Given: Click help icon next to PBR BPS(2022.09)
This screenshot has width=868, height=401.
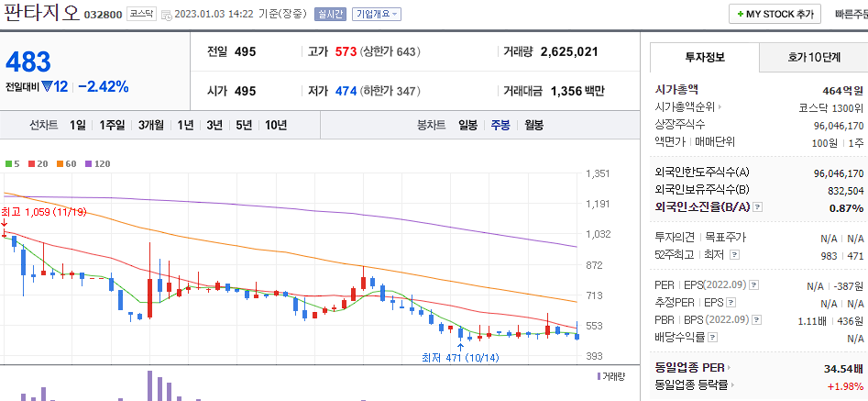Looking at the screenshot, I should click(x=757, y=320).
